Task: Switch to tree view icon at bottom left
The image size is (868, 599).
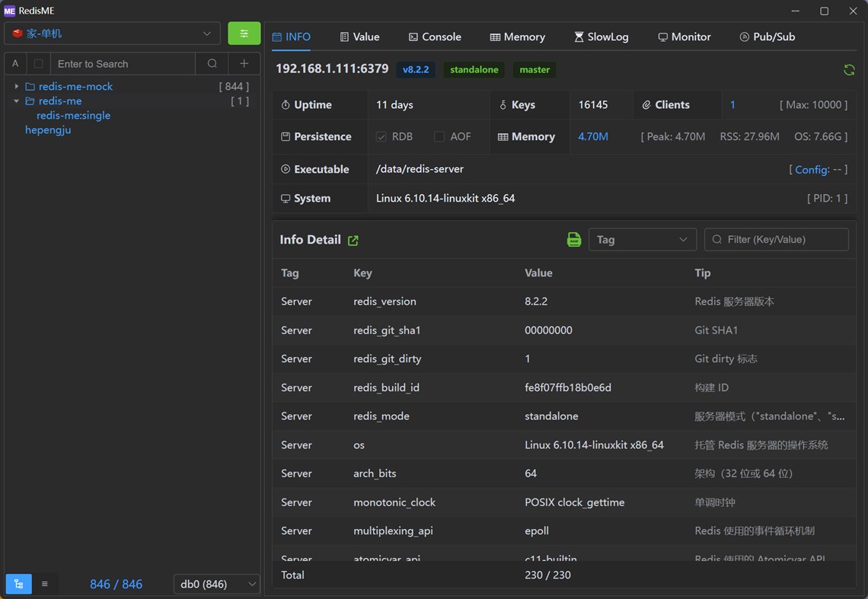Action: tap(18, 584)
